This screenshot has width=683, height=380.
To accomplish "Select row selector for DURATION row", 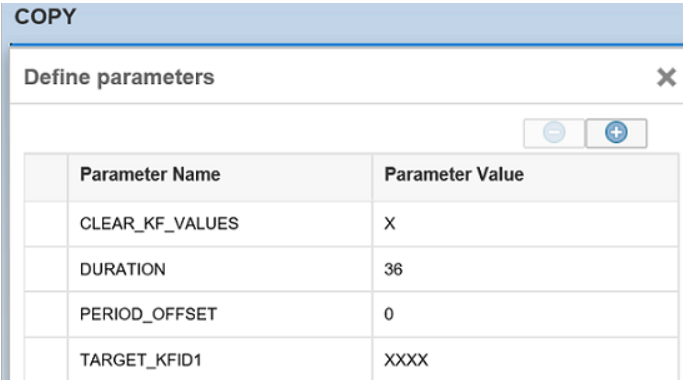I will point(46,269).
